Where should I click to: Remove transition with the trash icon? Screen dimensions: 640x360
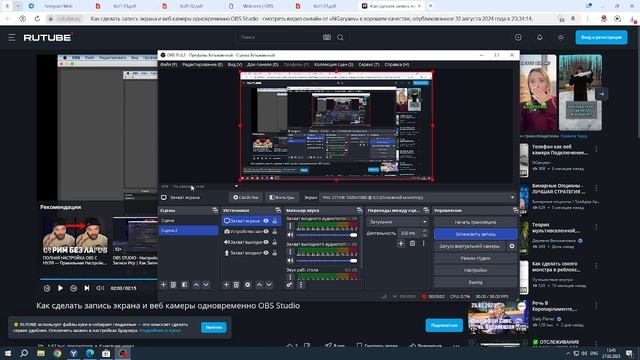(412, 243)
